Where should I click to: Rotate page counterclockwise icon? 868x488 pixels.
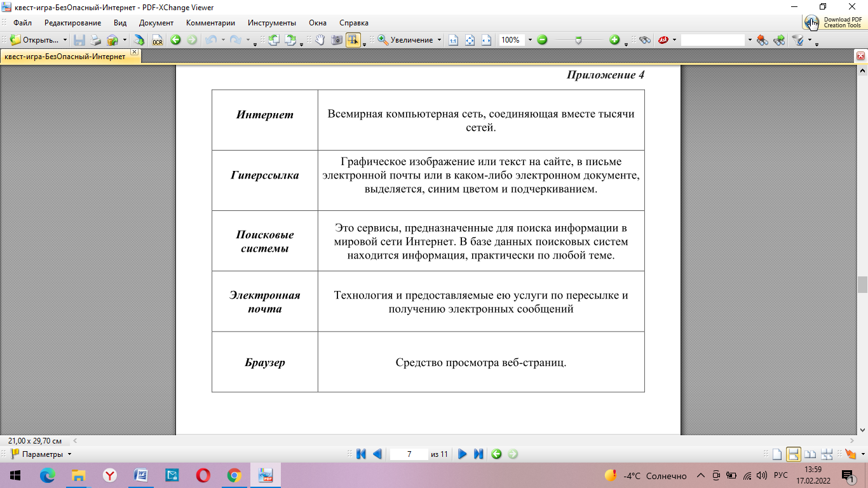coord(274,40)
